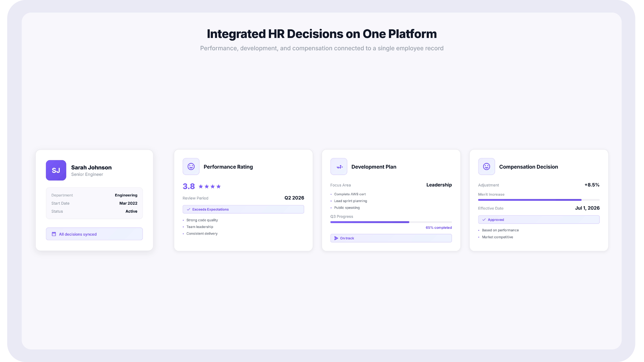Click the Review Period label
This screenshot has width=644, height=362.
[195, 198]
